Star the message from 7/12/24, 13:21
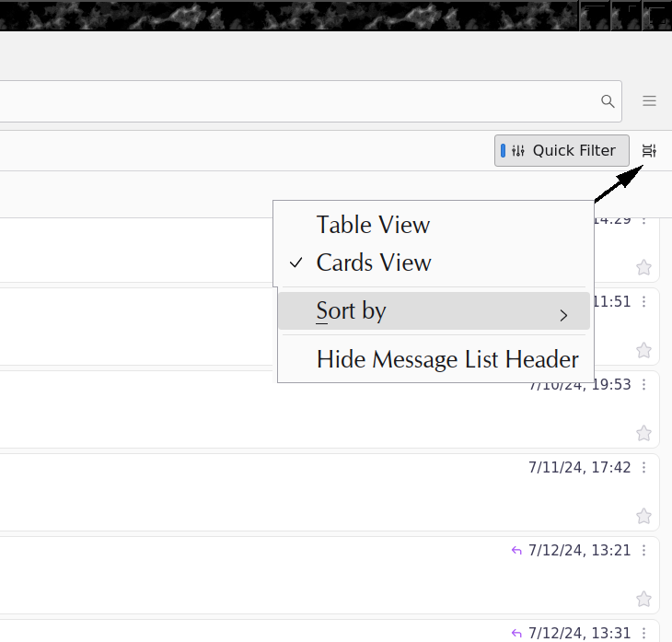 point(643,600)
